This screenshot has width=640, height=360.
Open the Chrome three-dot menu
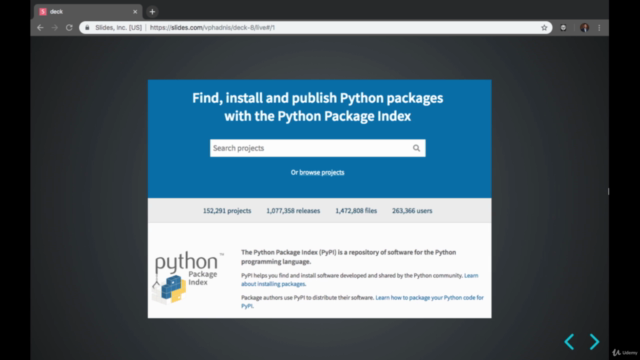pyautogui.click(x=599, y=28)
